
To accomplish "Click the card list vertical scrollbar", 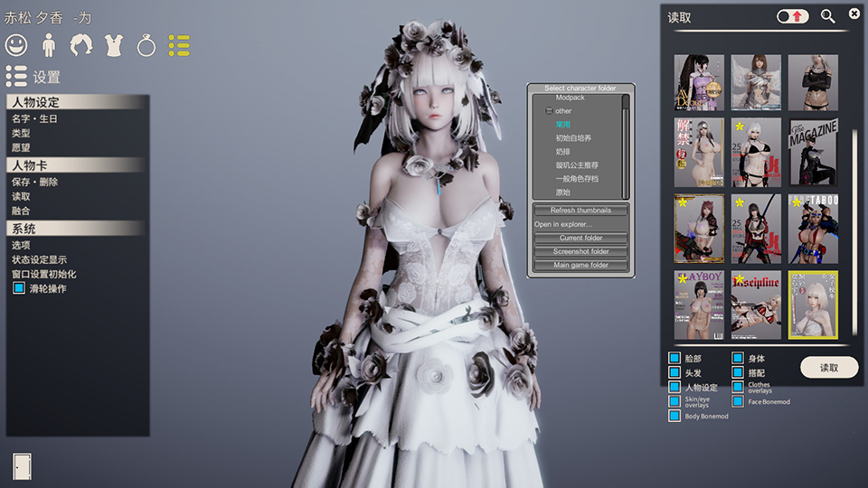I will (854, 181).
